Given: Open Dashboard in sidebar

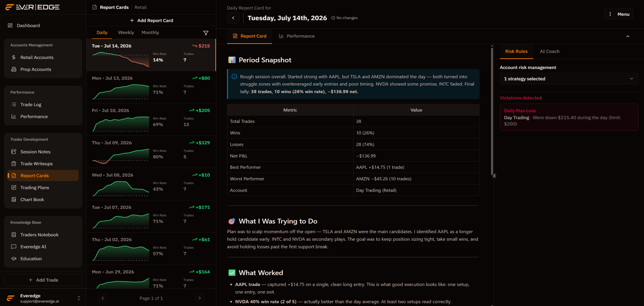Looking at the screenshot, I should pos(43,25).
